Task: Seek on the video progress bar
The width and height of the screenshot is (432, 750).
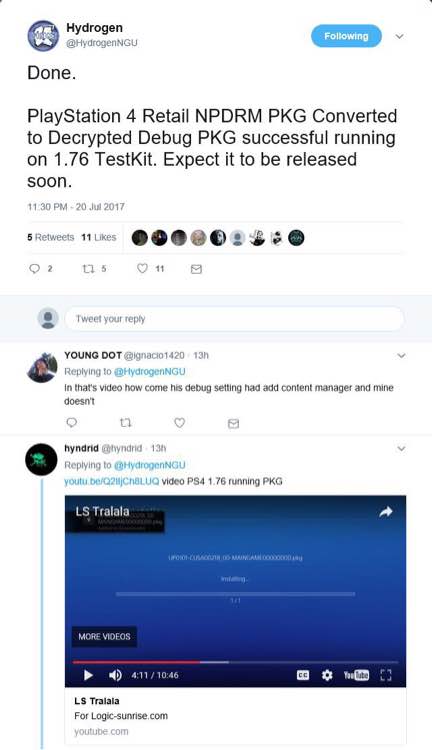Action: pos(235,662)
